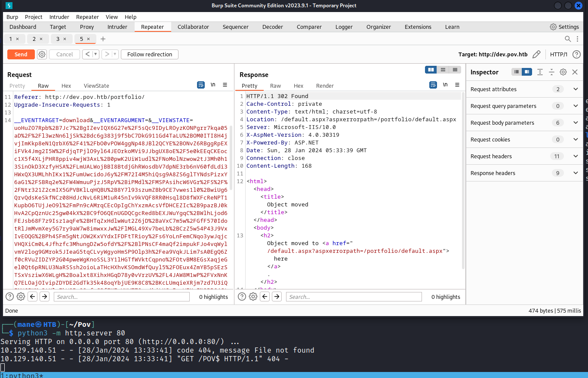
Task: Add a new Repeater tab with plus icon
Action: [103, 39]
